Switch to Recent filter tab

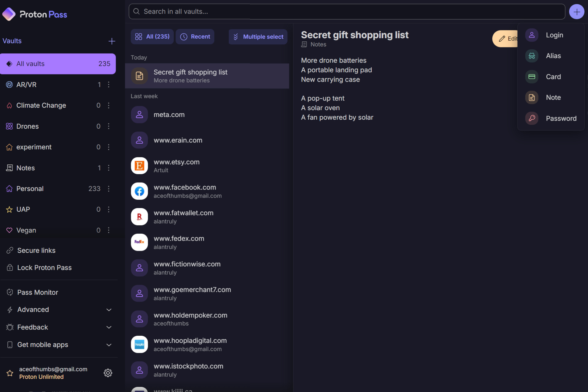[196, 37]
